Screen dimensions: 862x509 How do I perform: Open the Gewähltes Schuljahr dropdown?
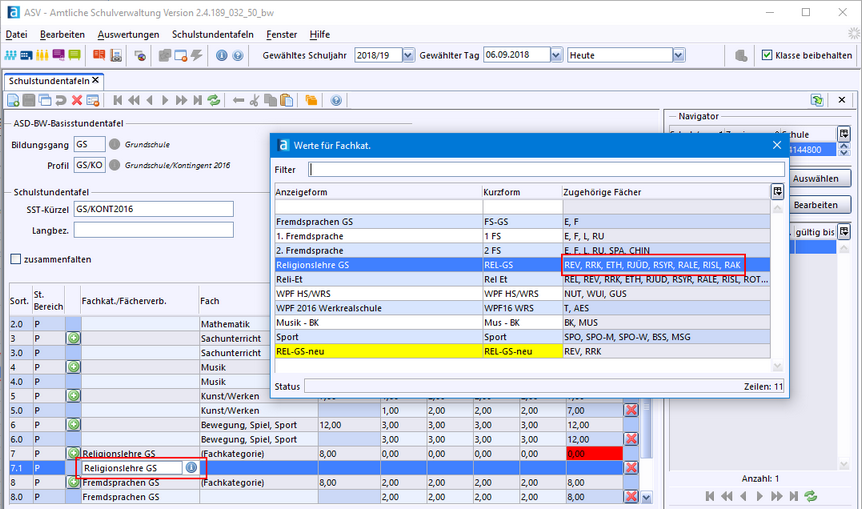tap(408, 56)
